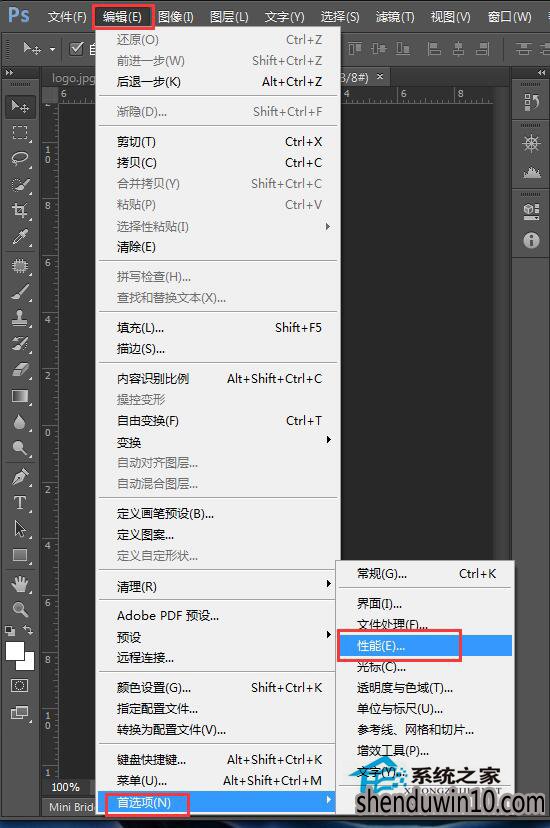The width and height of the screenshot is (550, 828).
Task: Select the Move tool in the toolbox
Action: pyautogui.click(x=20, y=107)
